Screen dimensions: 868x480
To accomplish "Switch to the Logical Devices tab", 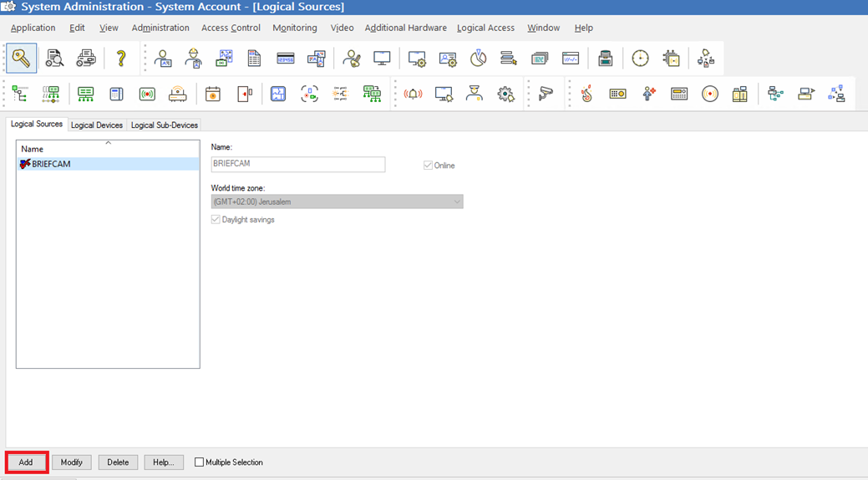I will click(x=97, y=125).
